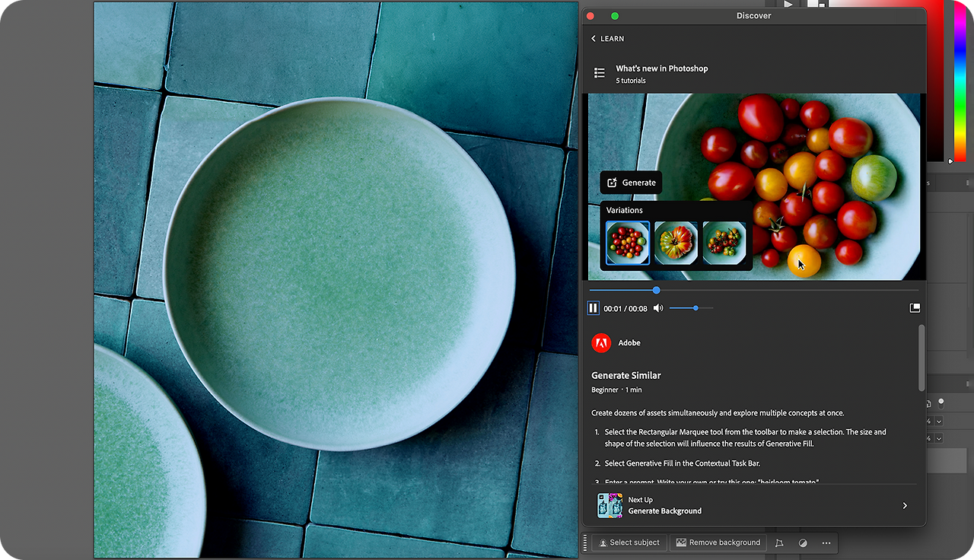Click Select subject in the task bar
Image resolution: width=974 pixels, height=560 pixels.
click(x=629, y=542)
